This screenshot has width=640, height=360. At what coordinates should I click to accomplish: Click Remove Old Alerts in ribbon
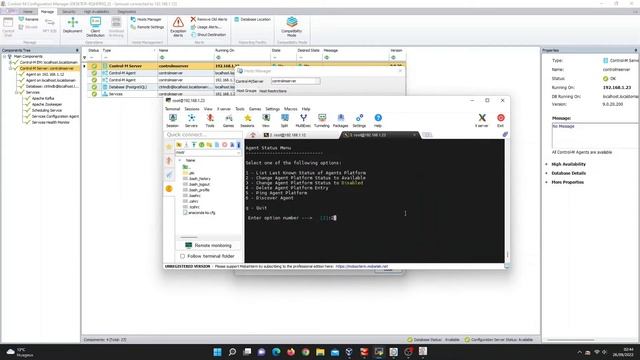point(209,19)
